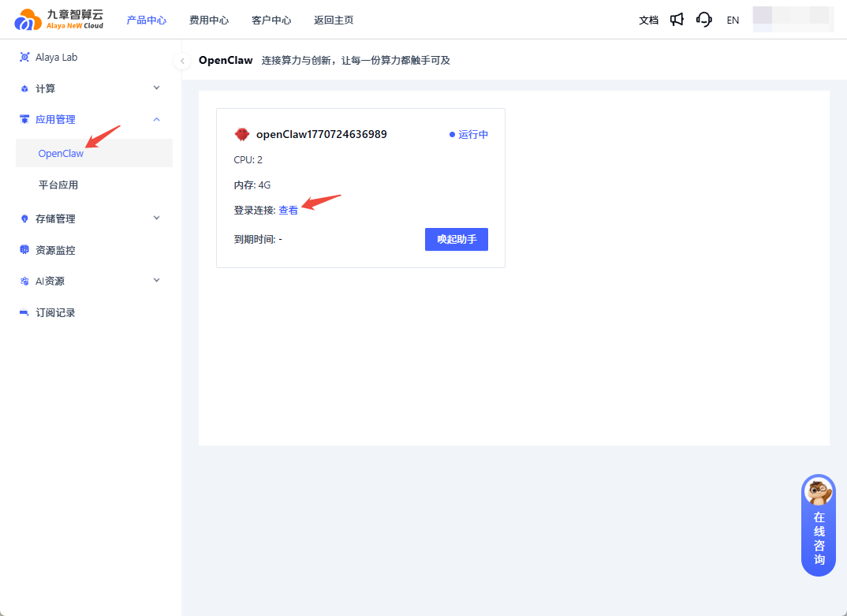
Task: Go to 返回主页 in top navigation
Action: (x=334, y=20)
